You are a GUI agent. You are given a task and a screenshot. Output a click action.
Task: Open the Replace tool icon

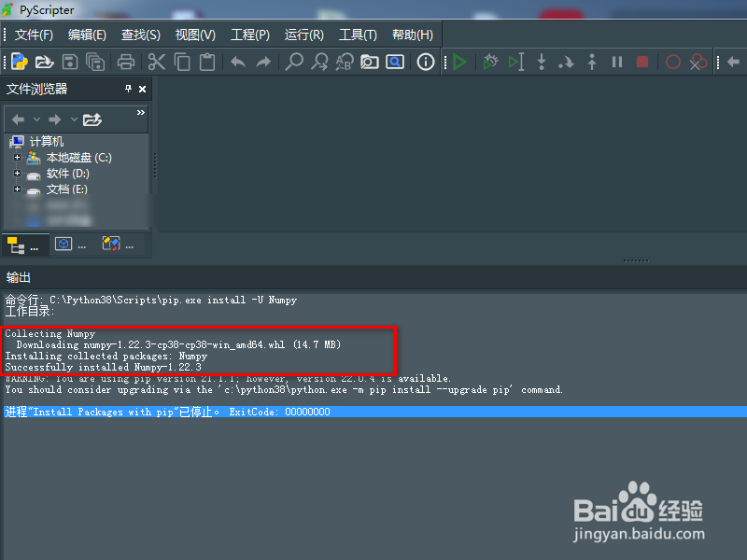[345, 62]
